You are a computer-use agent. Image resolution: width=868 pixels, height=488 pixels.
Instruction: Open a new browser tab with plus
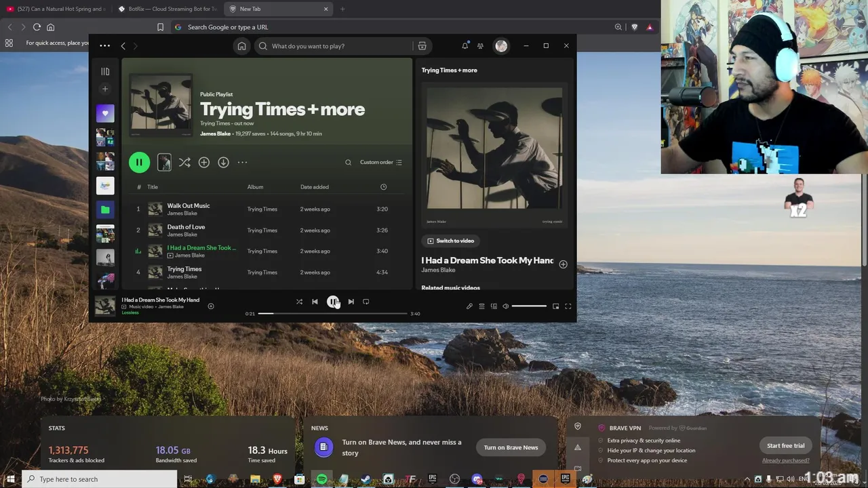point(342,9)
